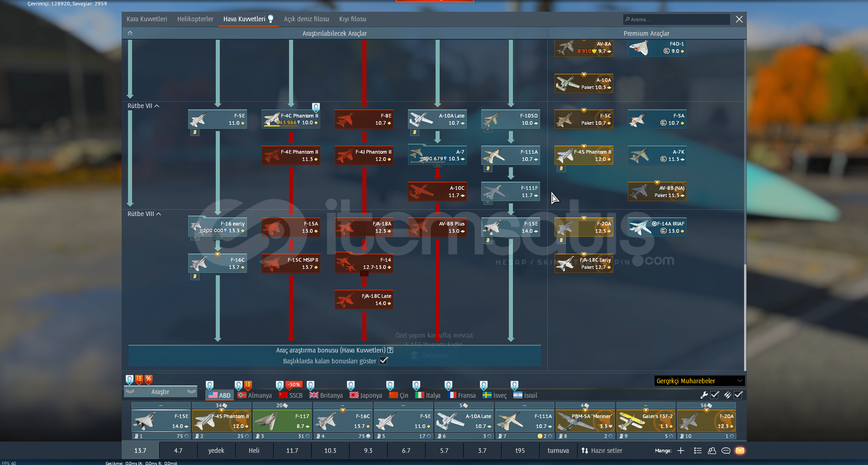Select F-117 in crew slot 3
The height and width of the screenshot is (465, 868).
click(282, 421)
